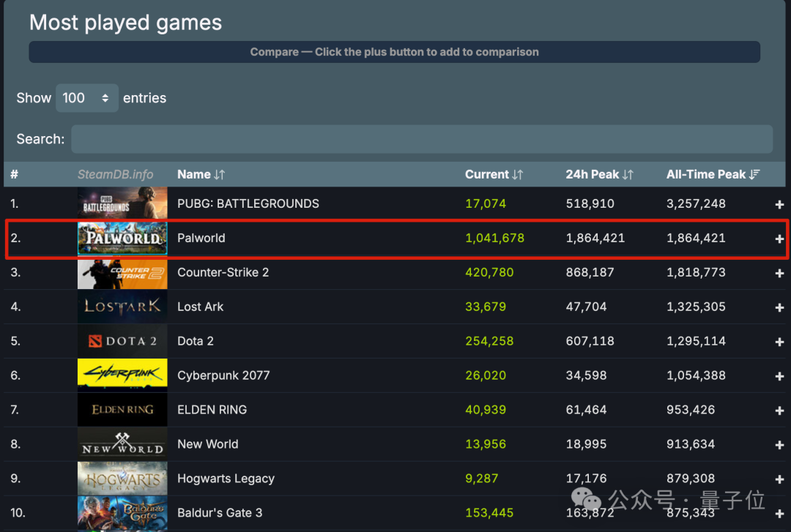Click the # rank column header
This screenshot has height=532, width=791.
pos(14,174)
